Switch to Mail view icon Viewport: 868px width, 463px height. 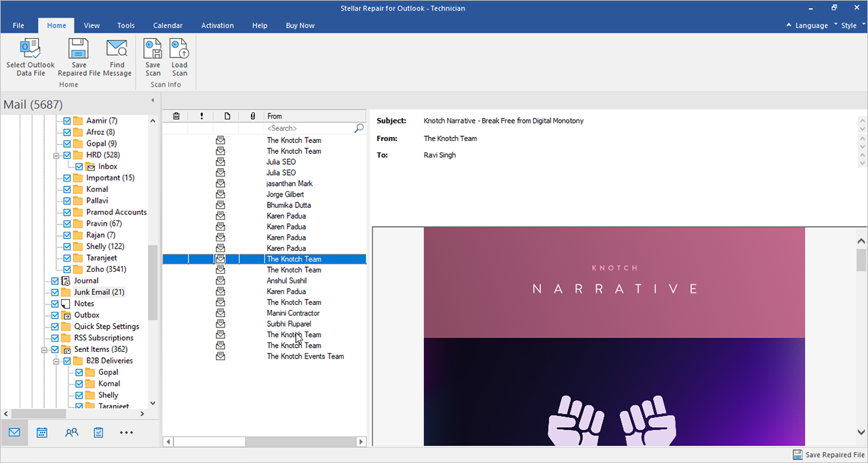pyautogui.click(x=14, y=432)
